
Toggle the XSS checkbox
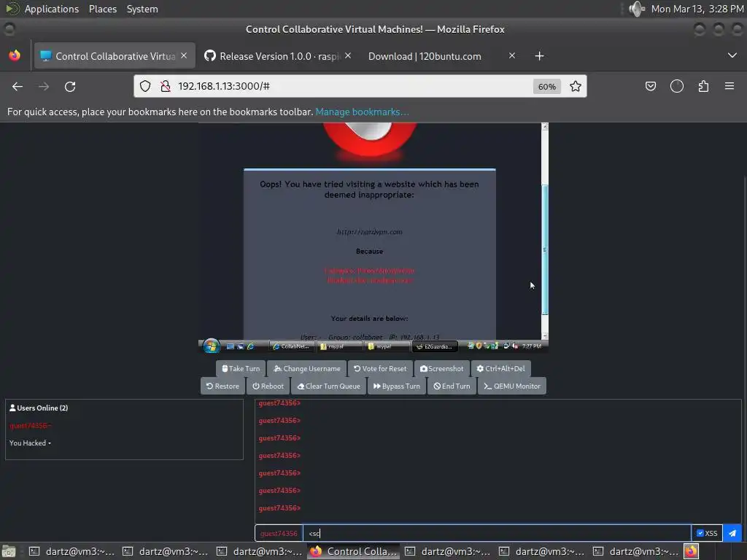coord(700,533)
